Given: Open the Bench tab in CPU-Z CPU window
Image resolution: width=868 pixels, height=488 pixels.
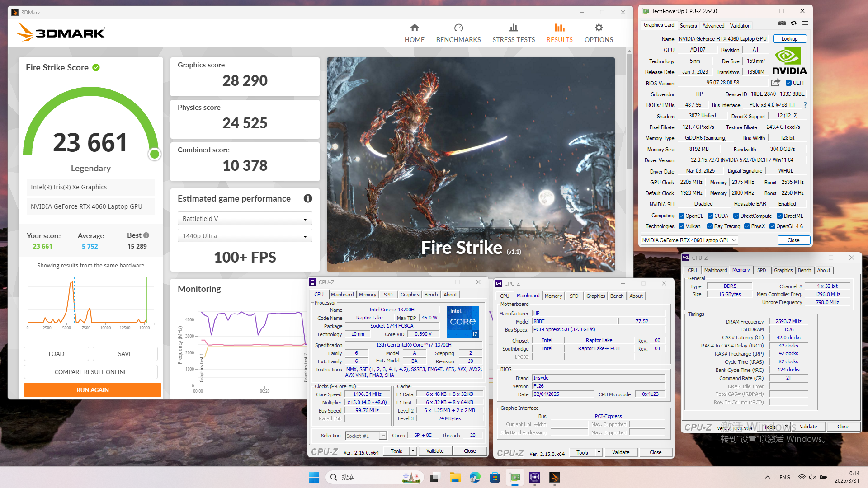Looking at the screenshot, I should click(x=431, y=295).
